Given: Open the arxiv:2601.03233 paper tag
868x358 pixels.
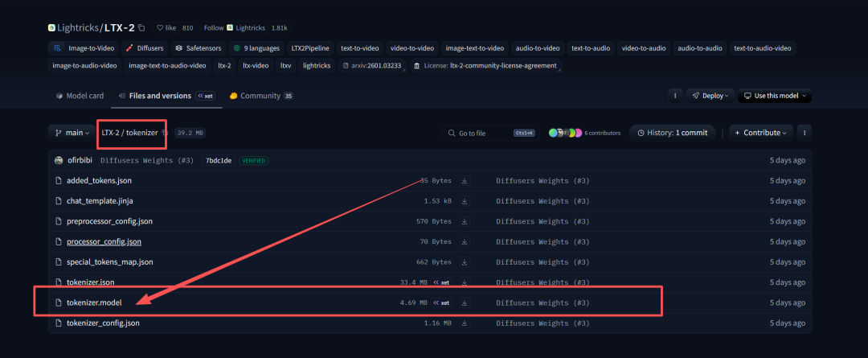Looking at the screenshot, I should click(372, 65).
